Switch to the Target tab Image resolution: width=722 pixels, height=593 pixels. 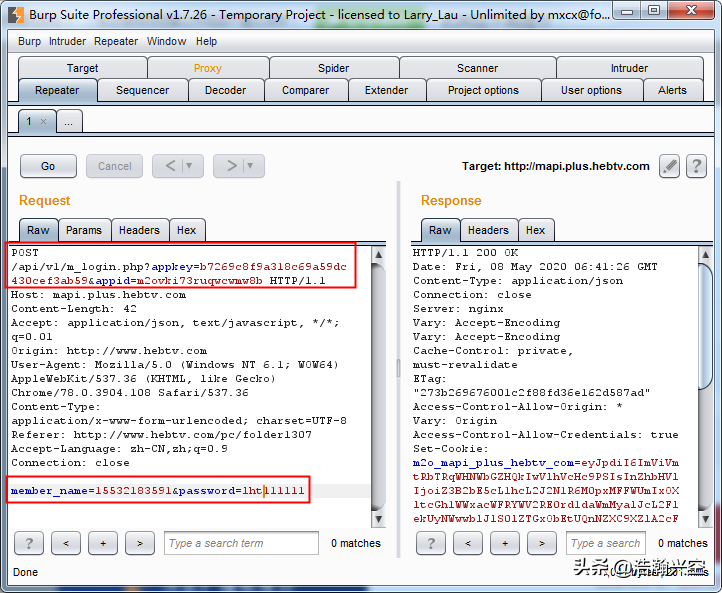83,68
